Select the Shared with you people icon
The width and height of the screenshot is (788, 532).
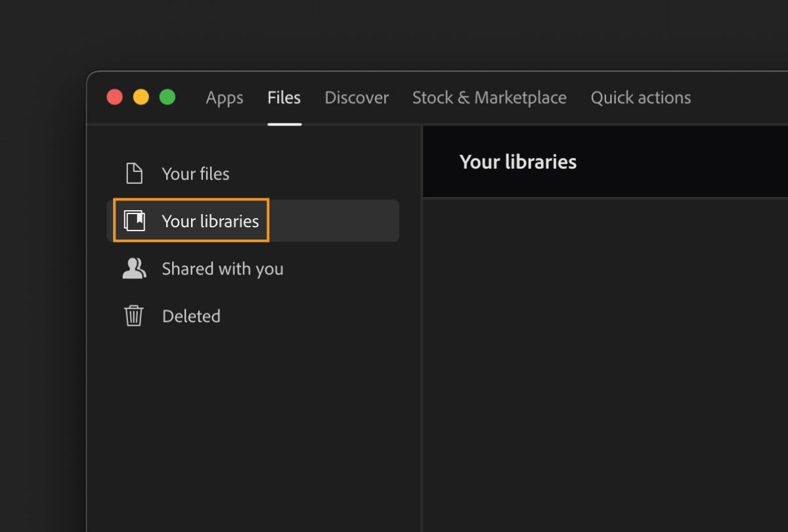pyautogui.click(x=134, y=268)
